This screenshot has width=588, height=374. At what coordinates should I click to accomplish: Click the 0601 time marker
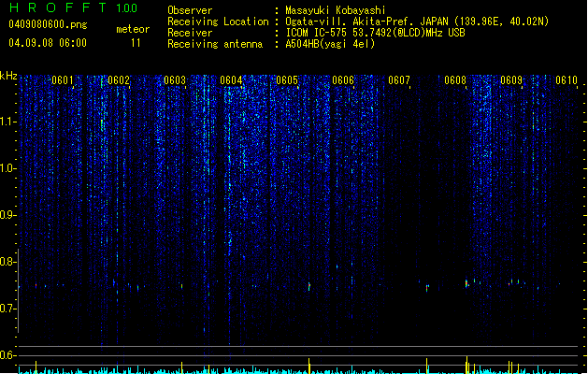point(63,80)
